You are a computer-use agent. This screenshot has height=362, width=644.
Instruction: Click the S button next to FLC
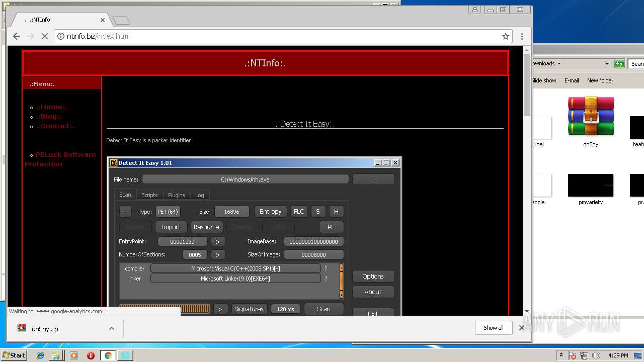pos(317,212)
